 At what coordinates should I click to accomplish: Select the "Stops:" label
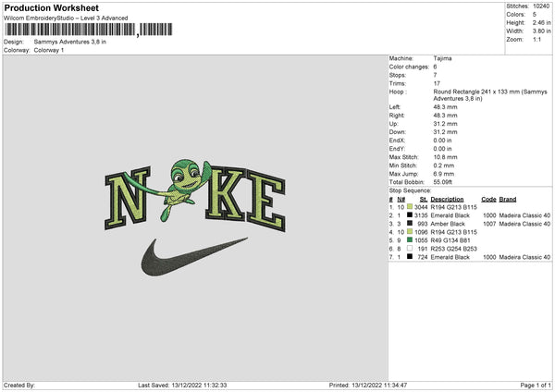tap(398, 75)
